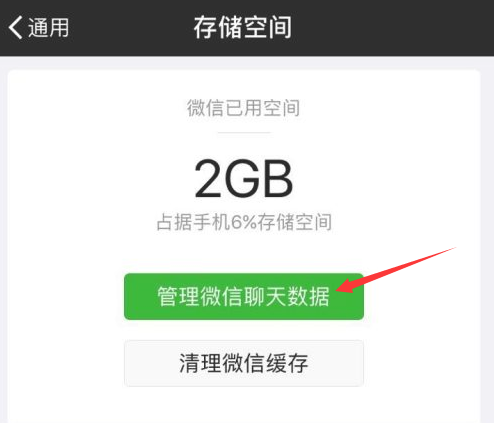Tap the 缓存 characters on the gray button

pos(287,363)
